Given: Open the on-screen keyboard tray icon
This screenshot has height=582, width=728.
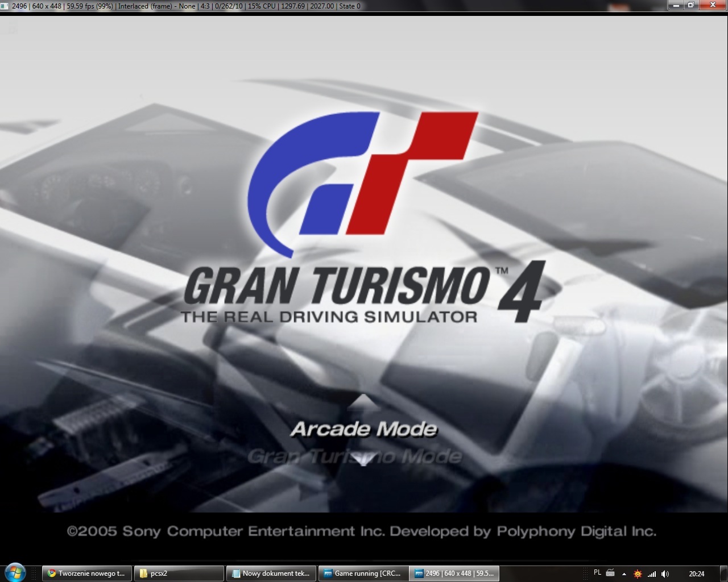Looking at the screenshot, I should [x=610, y=573].
